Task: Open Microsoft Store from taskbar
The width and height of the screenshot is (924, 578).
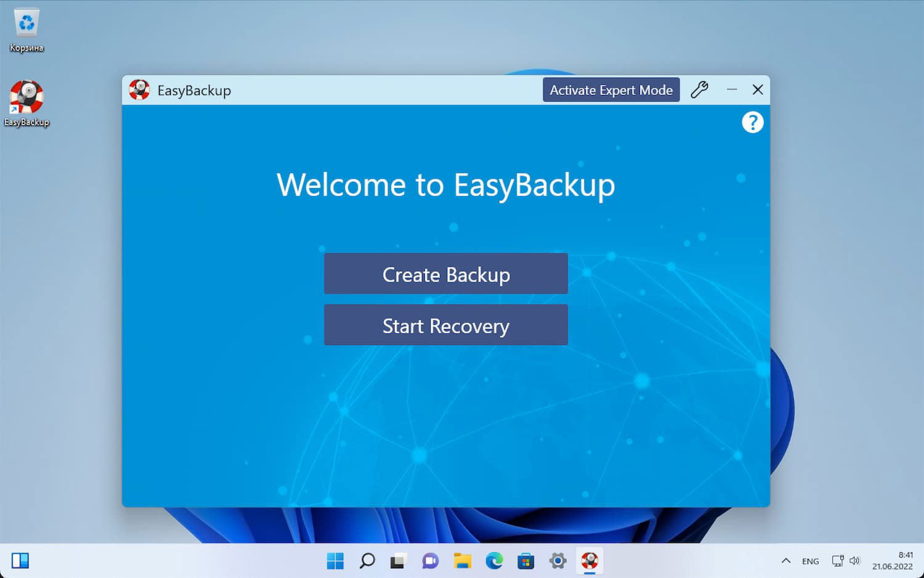Action: point(526,561)
